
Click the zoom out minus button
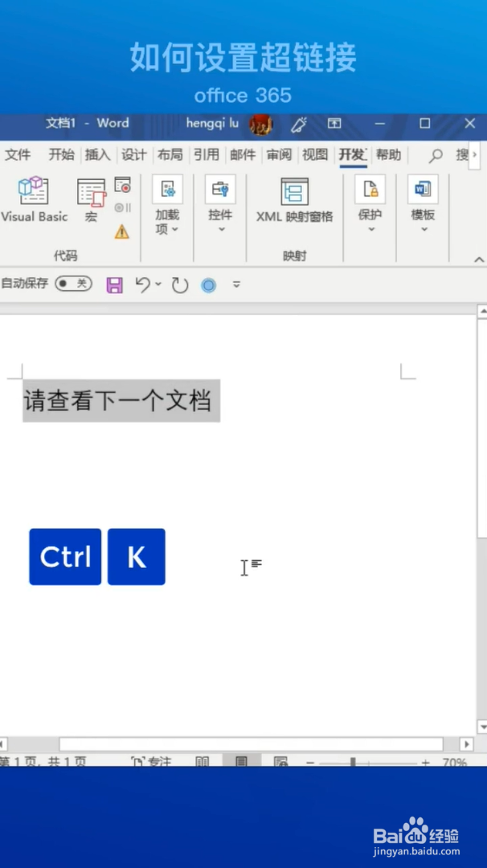(310, 763)
